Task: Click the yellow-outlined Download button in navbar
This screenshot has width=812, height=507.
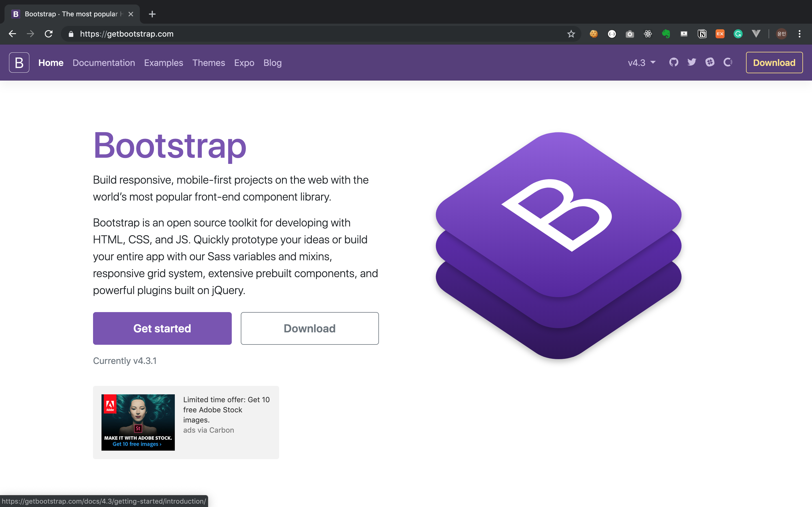Action: coord(774,63)
